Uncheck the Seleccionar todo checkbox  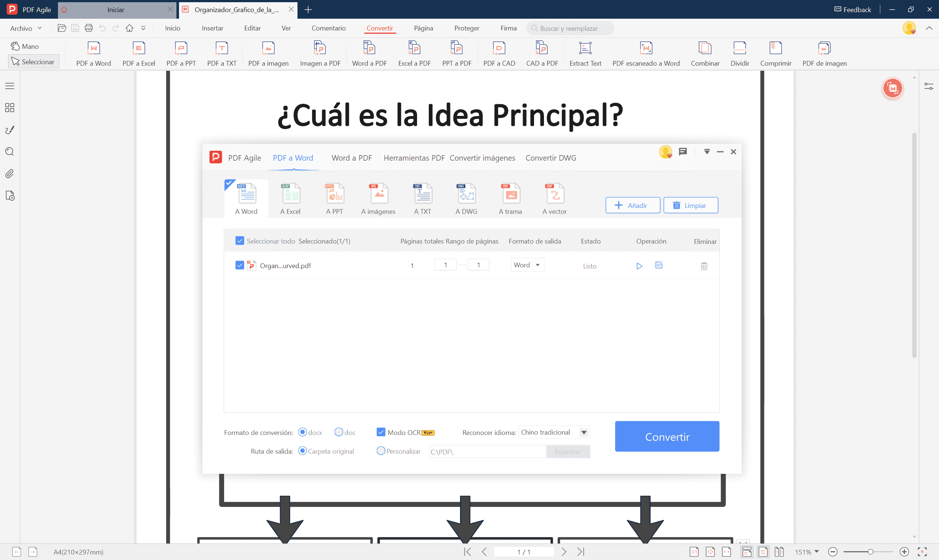coord(240,240)
